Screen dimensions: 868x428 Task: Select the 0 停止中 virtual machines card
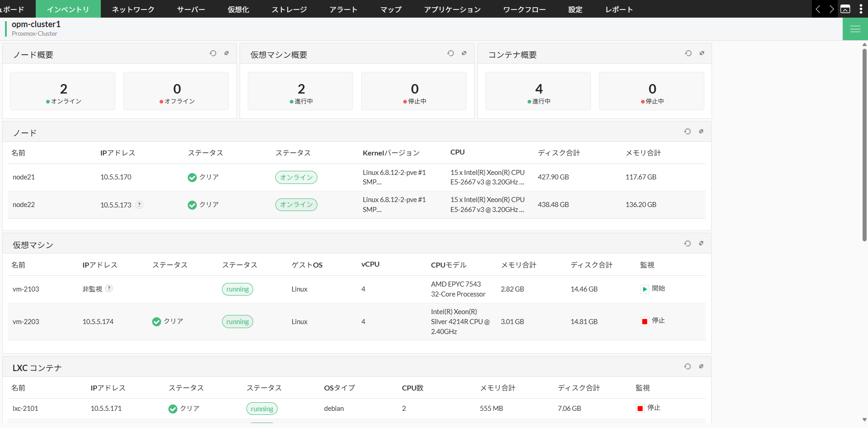click(x=414, y=91)
